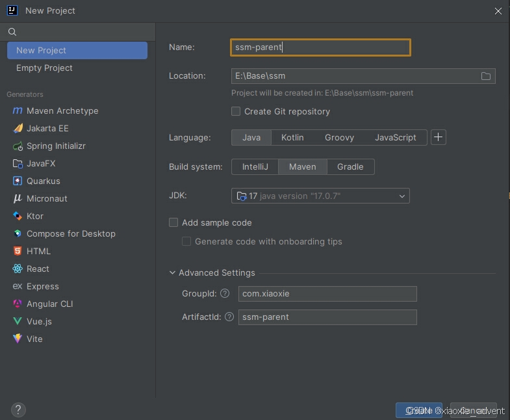Browse for location with folder icon

point(485,76)
